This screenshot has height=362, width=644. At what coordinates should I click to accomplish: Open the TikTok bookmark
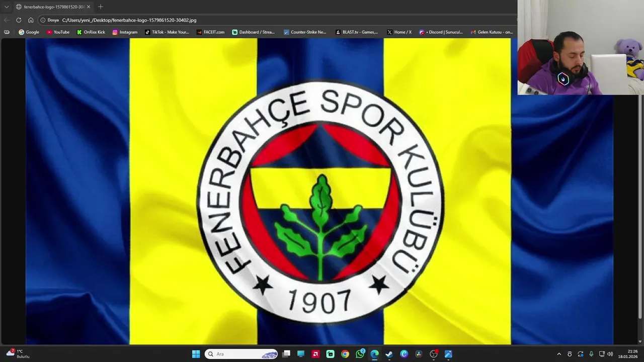[167, 32]
